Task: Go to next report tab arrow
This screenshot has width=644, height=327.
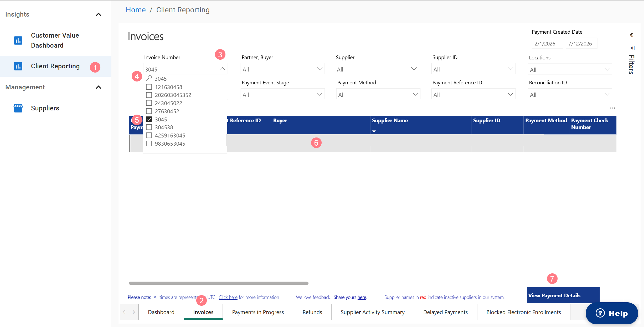Action: tap(134, 312)
